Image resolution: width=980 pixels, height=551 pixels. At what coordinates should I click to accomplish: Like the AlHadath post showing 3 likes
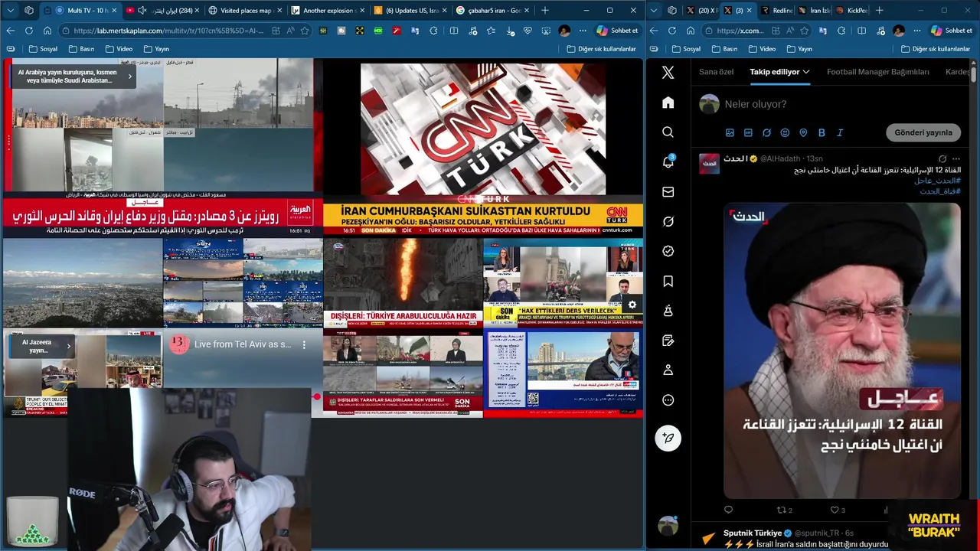(x=838, y=510)
